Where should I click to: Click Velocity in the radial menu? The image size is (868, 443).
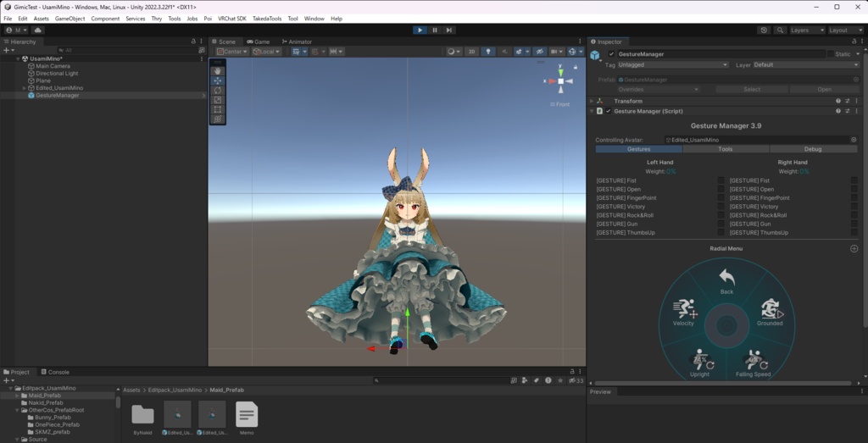point(684,313)
